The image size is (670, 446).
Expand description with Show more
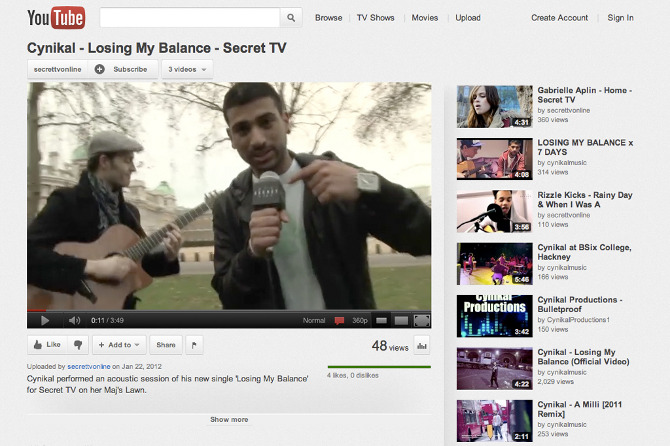tap(229, 420)
